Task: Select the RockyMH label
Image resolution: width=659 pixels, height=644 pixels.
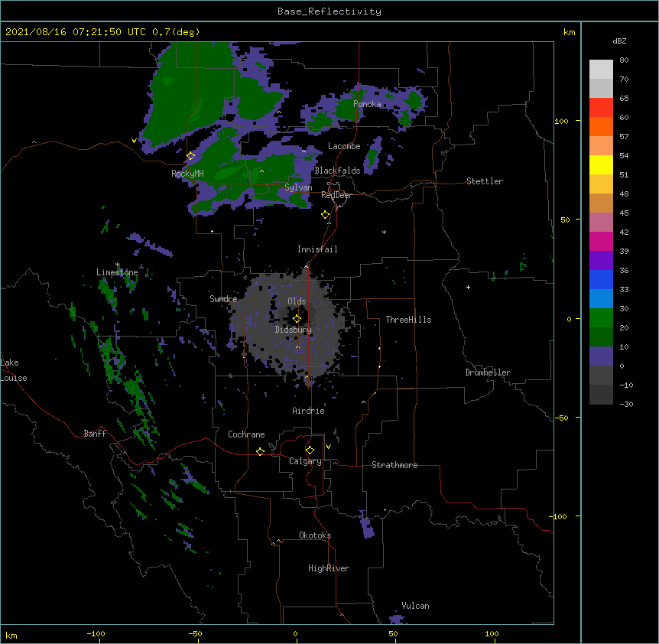Action: coord(187,174)
